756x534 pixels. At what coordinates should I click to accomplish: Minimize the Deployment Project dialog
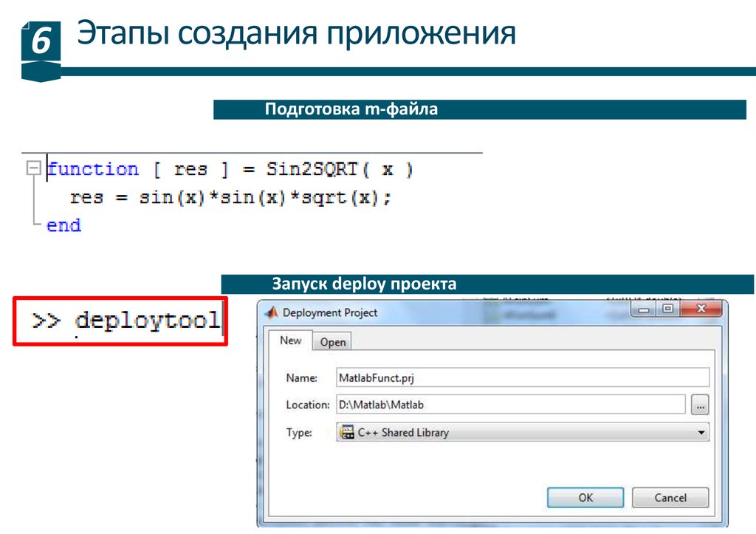tap(645, 310)
